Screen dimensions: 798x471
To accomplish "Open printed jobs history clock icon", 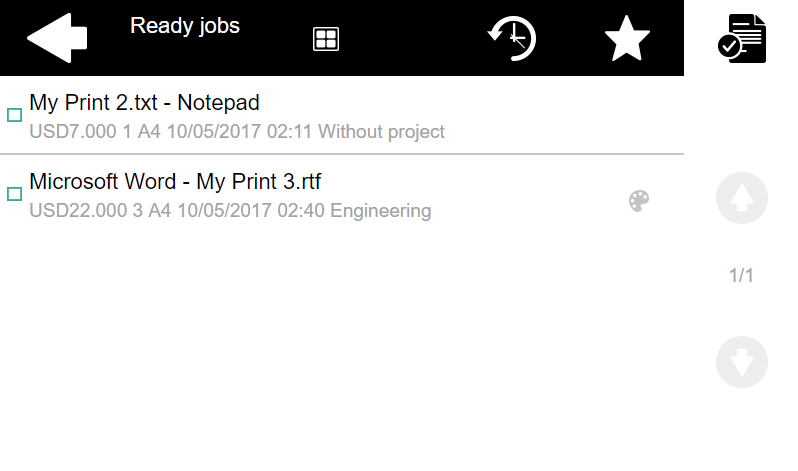I will pos(512,38).
